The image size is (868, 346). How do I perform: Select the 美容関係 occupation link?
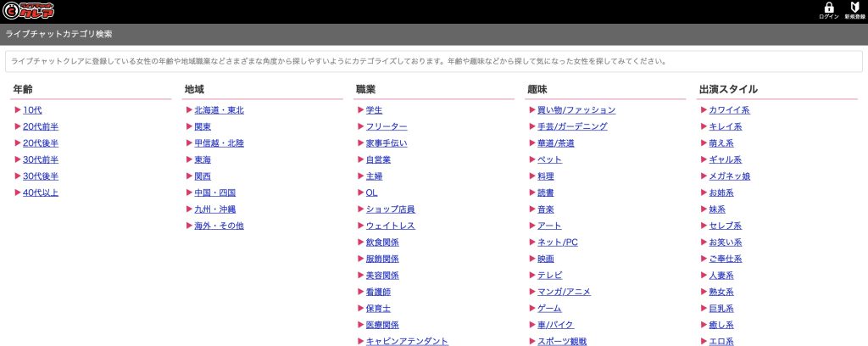click(x=382, y=276)
